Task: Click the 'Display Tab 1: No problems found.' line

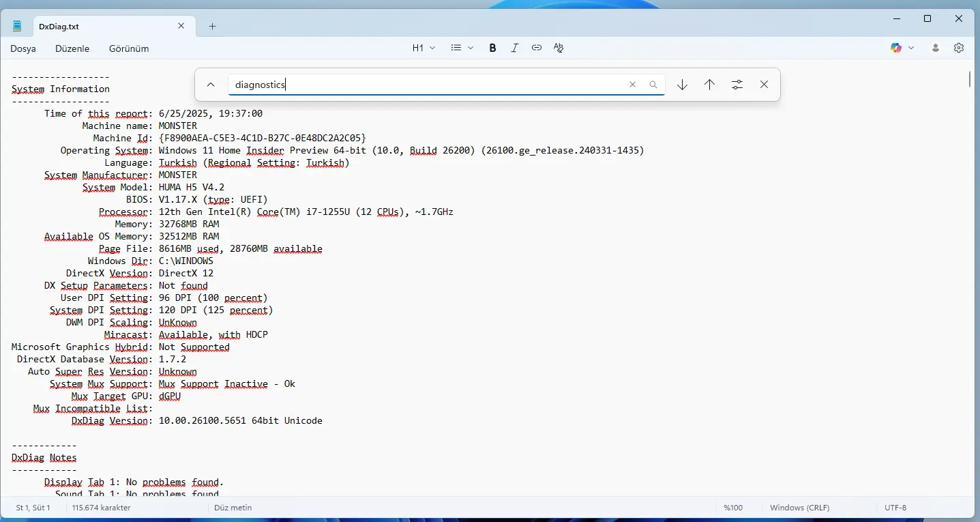Action: pyautogui.click(x=134, y=482)
